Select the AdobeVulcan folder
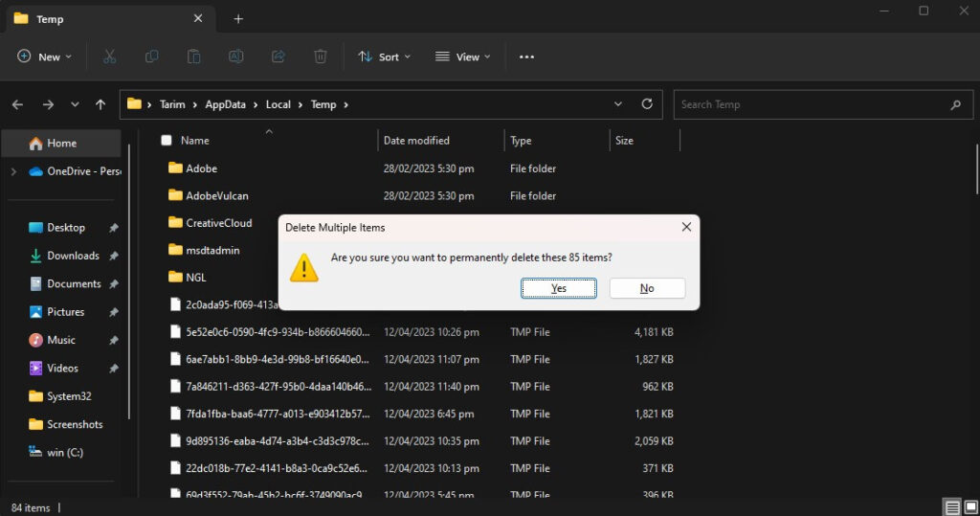 click(x=208, y=195)
